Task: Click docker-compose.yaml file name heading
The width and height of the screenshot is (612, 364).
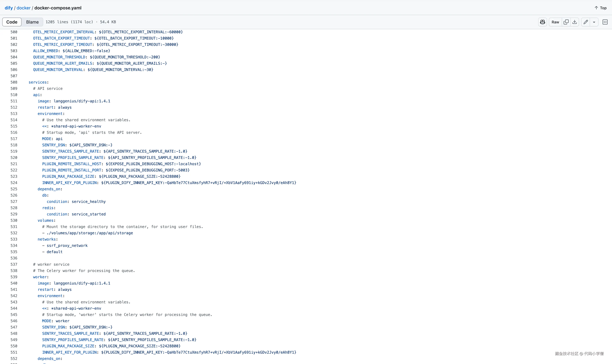Action: click(x=58, y=8)
